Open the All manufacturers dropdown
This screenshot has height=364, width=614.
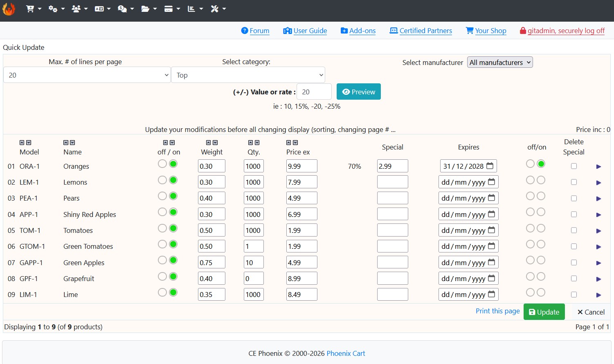click(500, 63)
